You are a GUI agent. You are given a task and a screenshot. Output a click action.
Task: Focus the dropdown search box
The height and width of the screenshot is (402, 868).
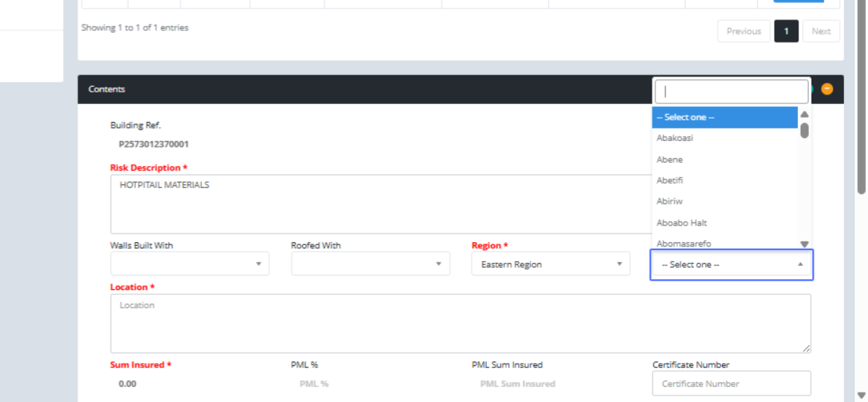pos(731,92)
